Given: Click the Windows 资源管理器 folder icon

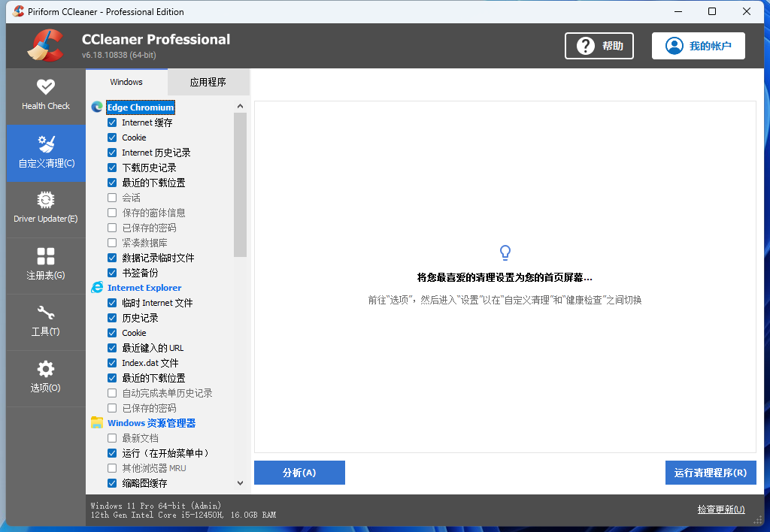Looking at the screenshot, I should coord(97,422).
